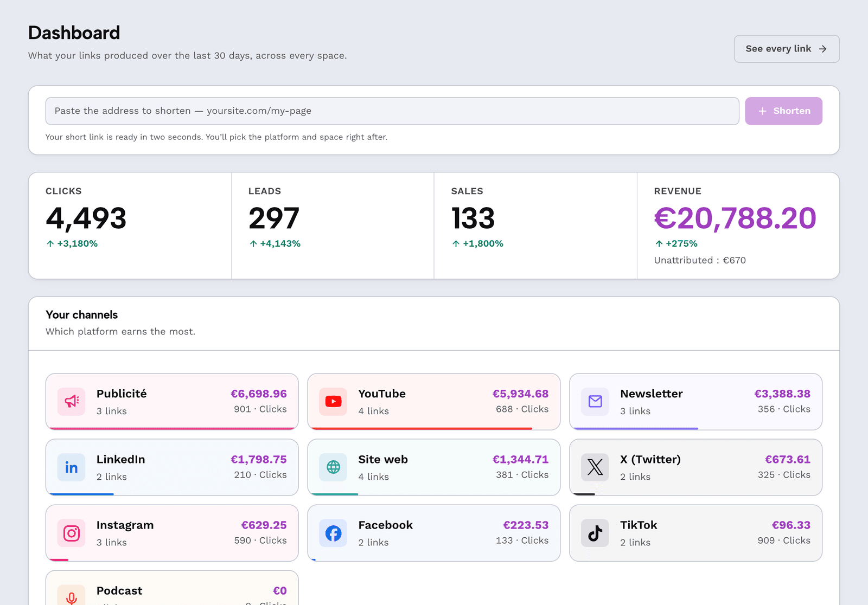Click the +3,180% change value

[78, 244]
